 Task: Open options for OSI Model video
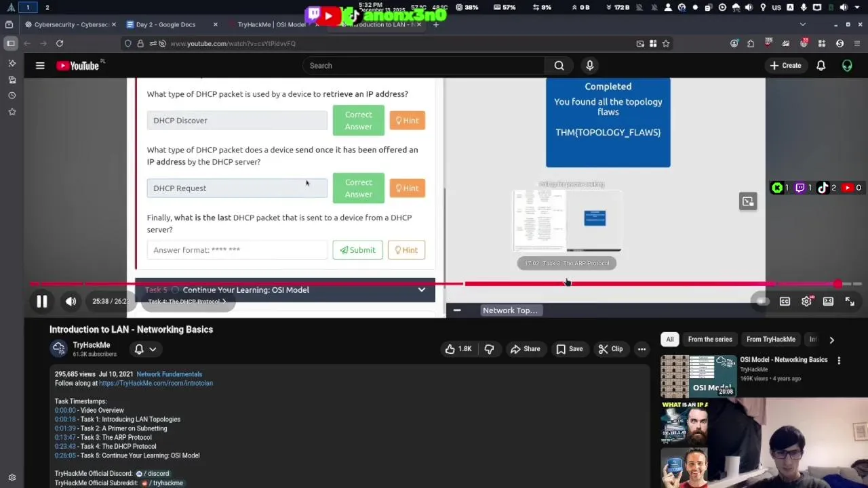click(x=839, y=361)
